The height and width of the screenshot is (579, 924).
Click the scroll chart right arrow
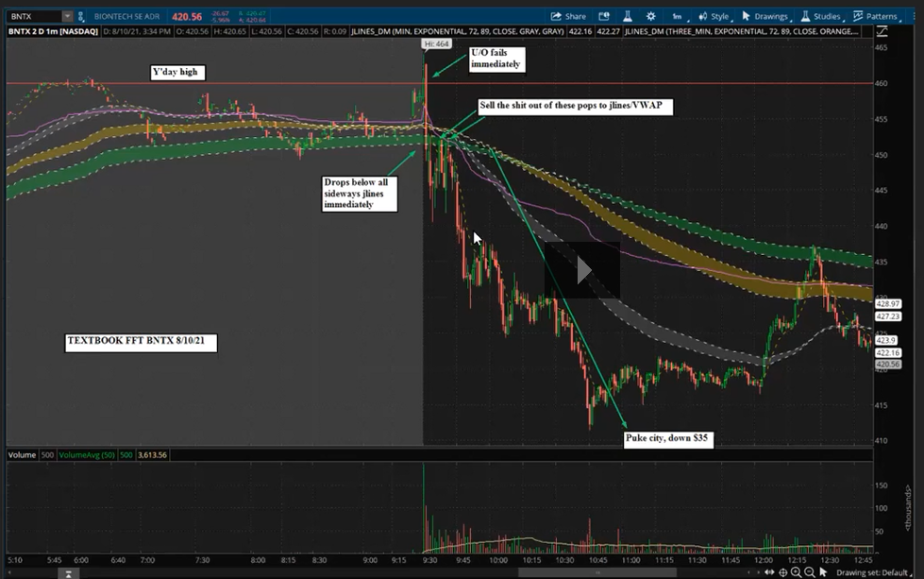tap(758, 572)
